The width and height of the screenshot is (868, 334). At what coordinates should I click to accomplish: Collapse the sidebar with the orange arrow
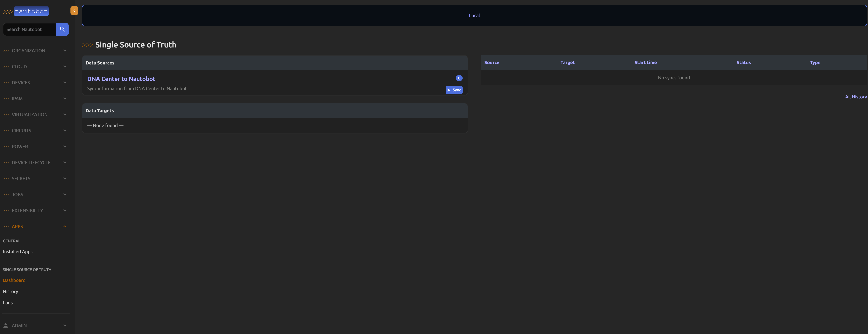74,10
